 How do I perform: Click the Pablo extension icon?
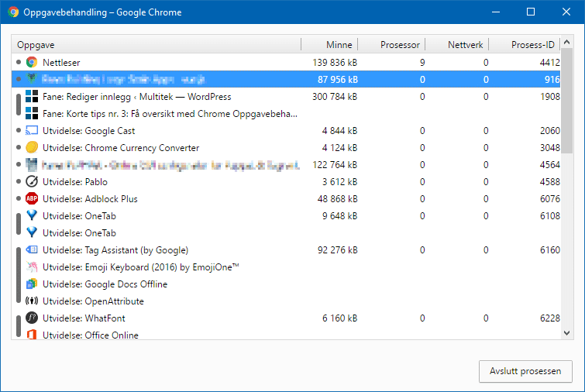[x=32, y=181]
